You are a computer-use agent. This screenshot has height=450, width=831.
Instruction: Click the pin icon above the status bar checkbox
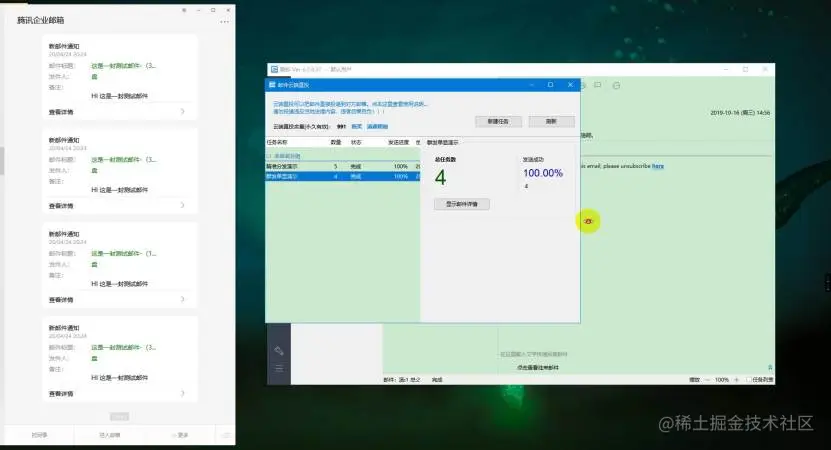click(x=770, y=367)
